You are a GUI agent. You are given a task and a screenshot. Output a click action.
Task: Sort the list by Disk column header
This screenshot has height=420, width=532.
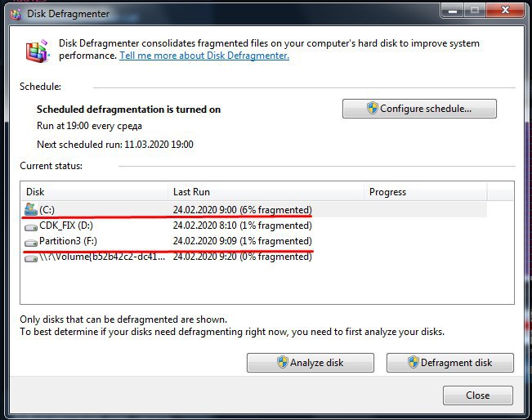(94, 192)
